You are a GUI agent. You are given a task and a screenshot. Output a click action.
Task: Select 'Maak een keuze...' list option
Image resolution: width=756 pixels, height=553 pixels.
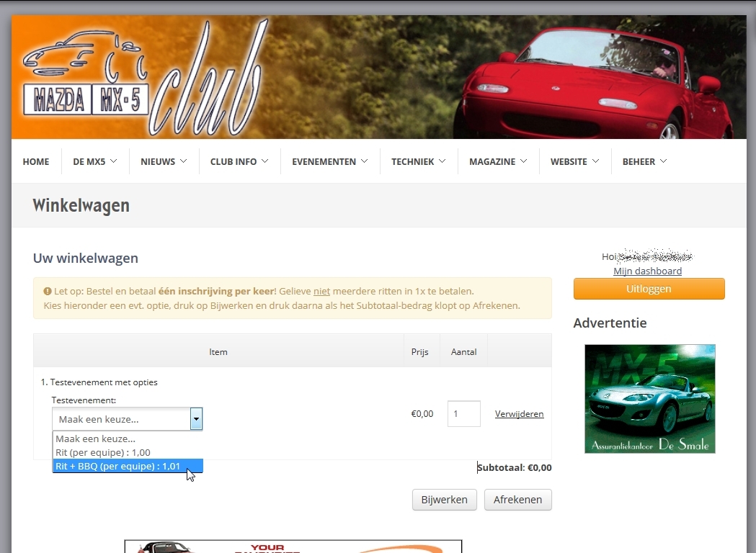point(128,439)
